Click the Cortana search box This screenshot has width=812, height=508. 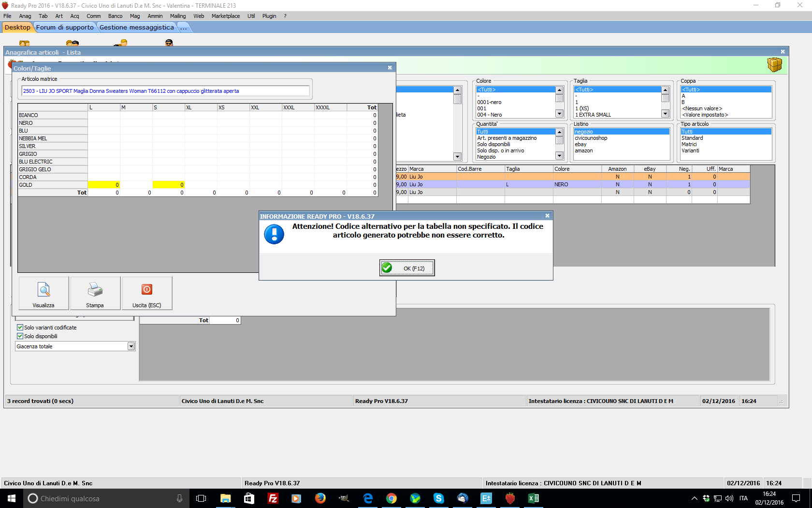click(105, 498)
